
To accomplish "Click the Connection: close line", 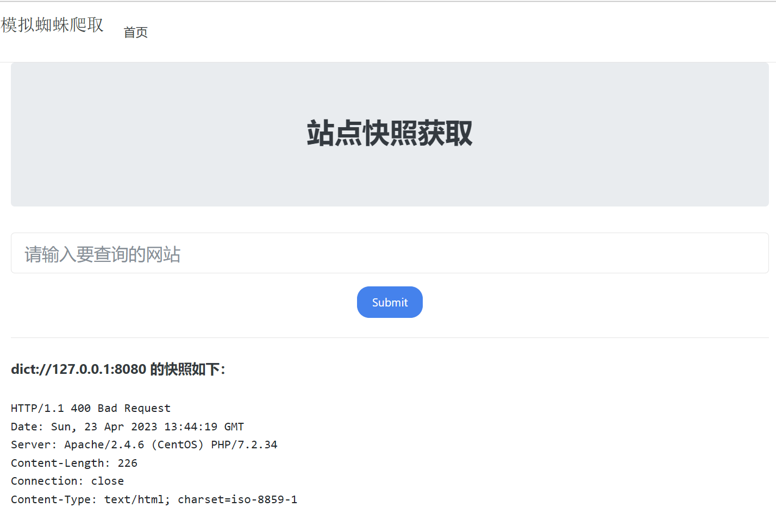I will pos(67,481).
